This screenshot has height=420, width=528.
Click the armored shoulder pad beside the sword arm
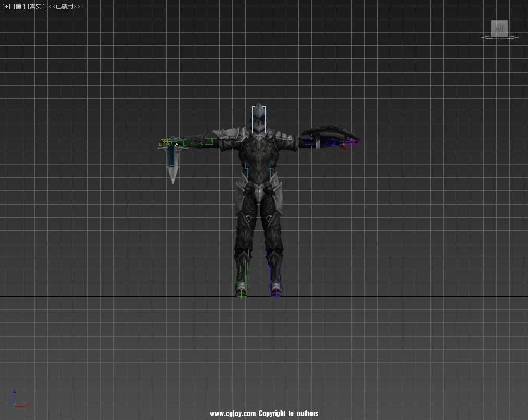[224, 138]
